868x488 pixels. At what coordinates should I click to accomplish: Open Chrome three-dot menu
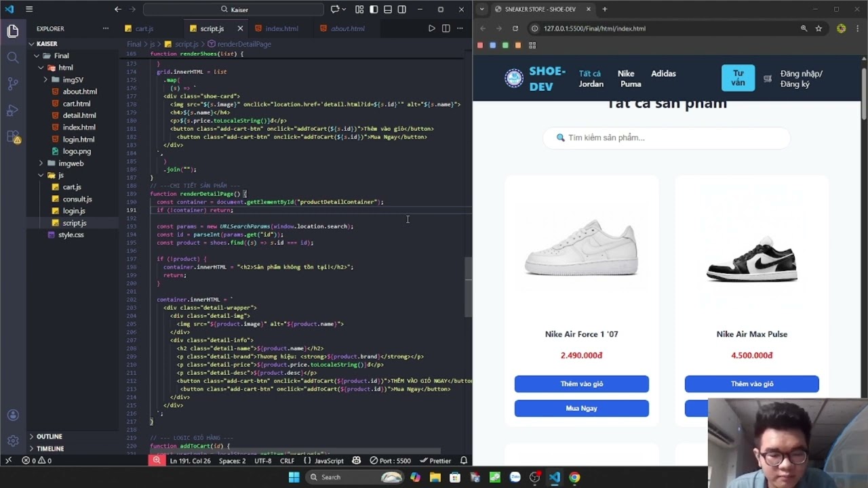click(858, 28)
